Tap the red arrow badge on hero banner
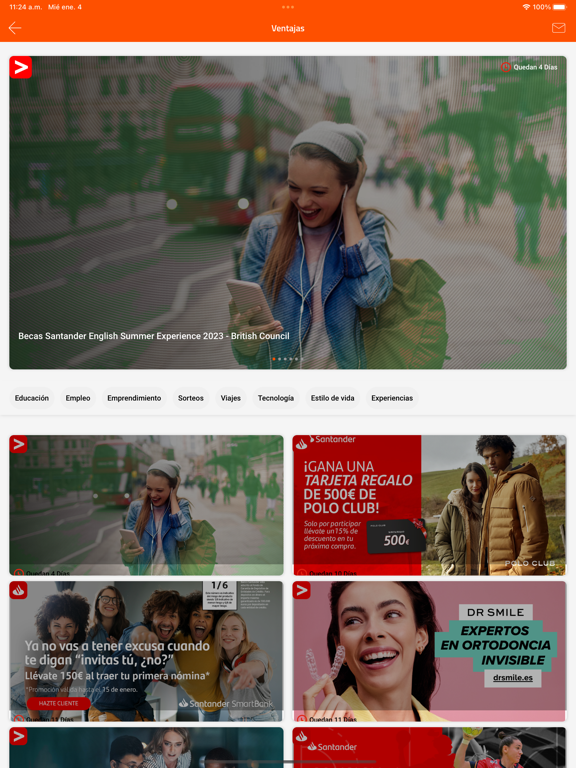The width and height of the screenshot is (576, 768). 21,68
